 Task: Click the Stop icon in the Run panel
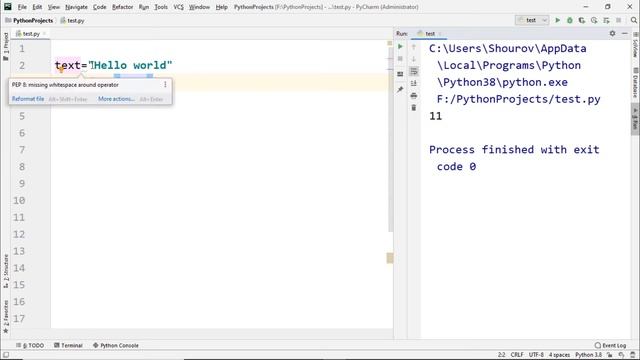[400, 59]
